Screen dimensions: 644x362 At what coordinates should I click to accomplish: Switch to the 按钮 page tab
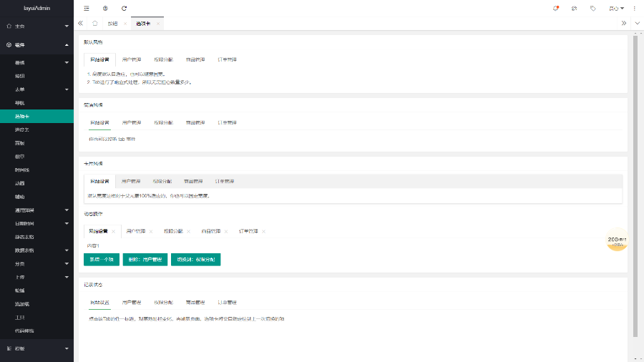point(112,24)
